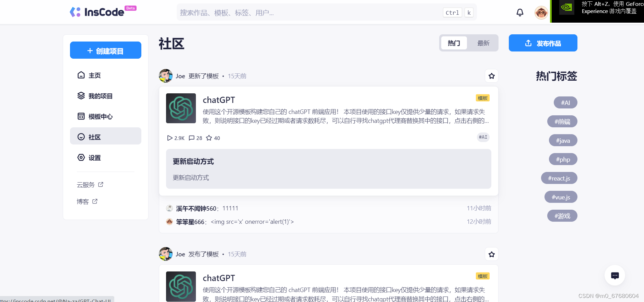Click the InsCode logo
This screenshot has height=302, width=644.
[x=103, y=12]
